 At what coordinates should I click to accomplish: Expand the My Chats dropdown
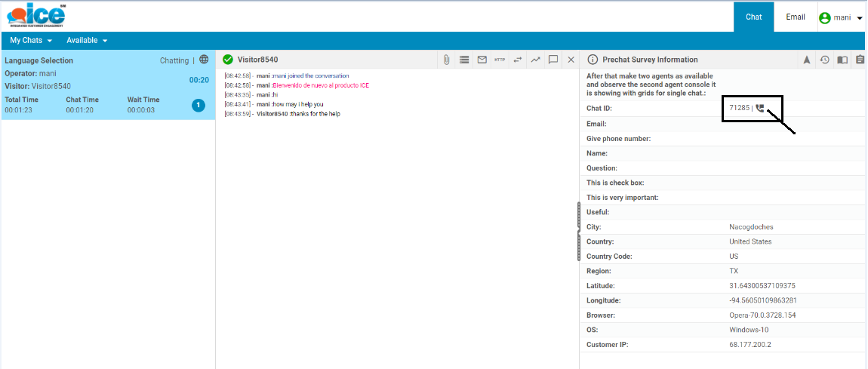point(31,40)
